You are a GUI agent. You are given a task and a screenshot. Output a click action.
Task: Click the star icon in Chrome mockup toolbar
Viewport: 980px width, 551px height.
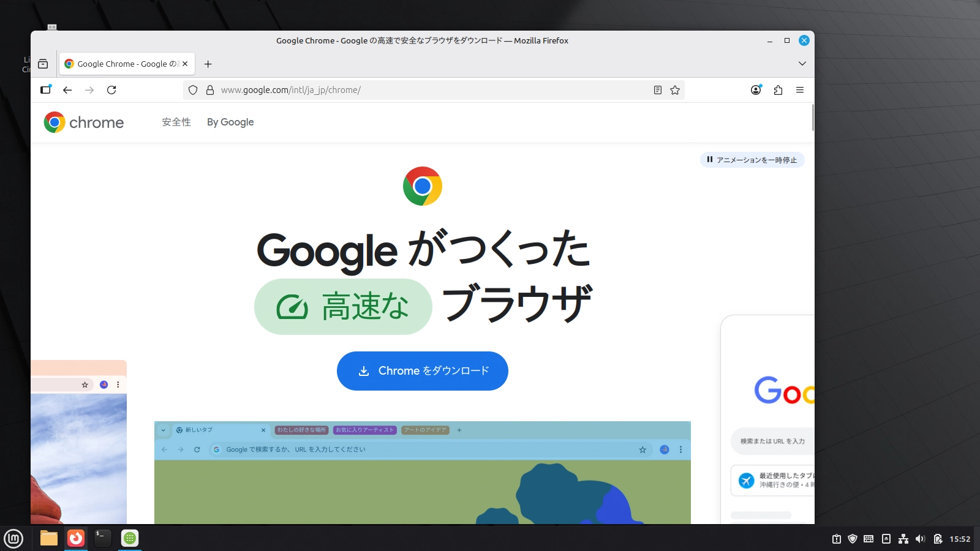pyautogui.click(x=643, y=449)
